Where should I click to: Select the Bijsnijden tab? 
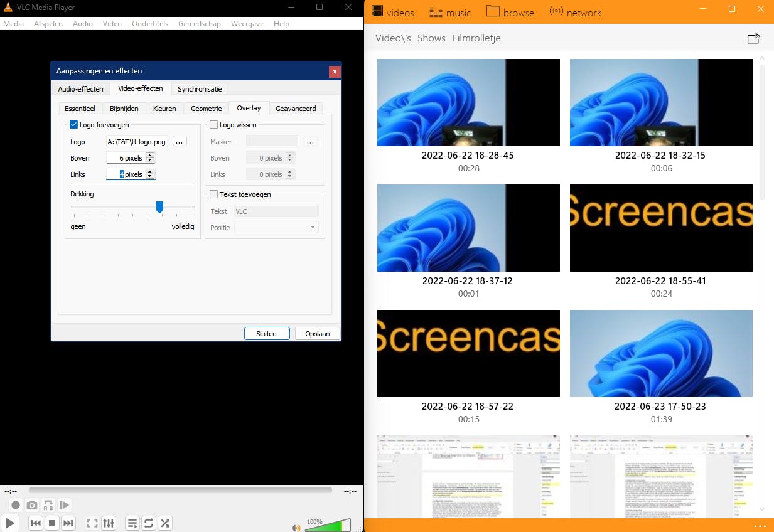tap(124, 109)
